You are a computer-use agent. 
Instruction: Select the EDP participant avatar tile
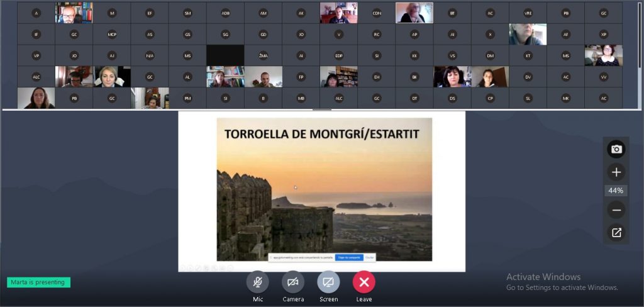tap(339, 56)
